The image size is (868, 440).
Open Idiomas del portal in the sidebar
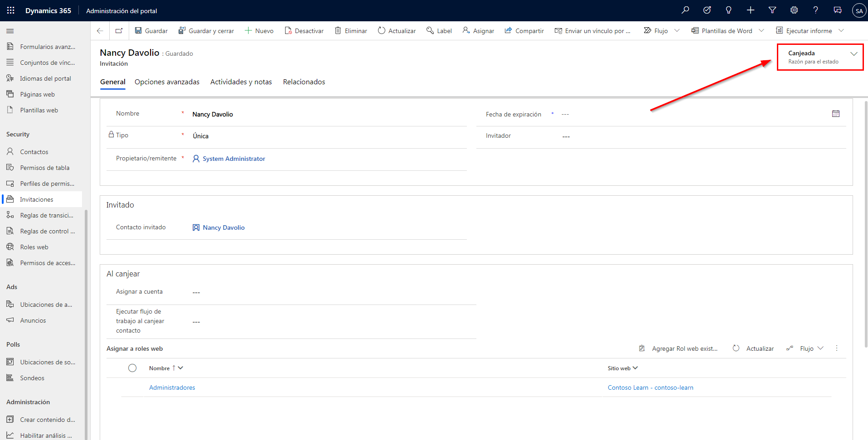click(42, 78)
